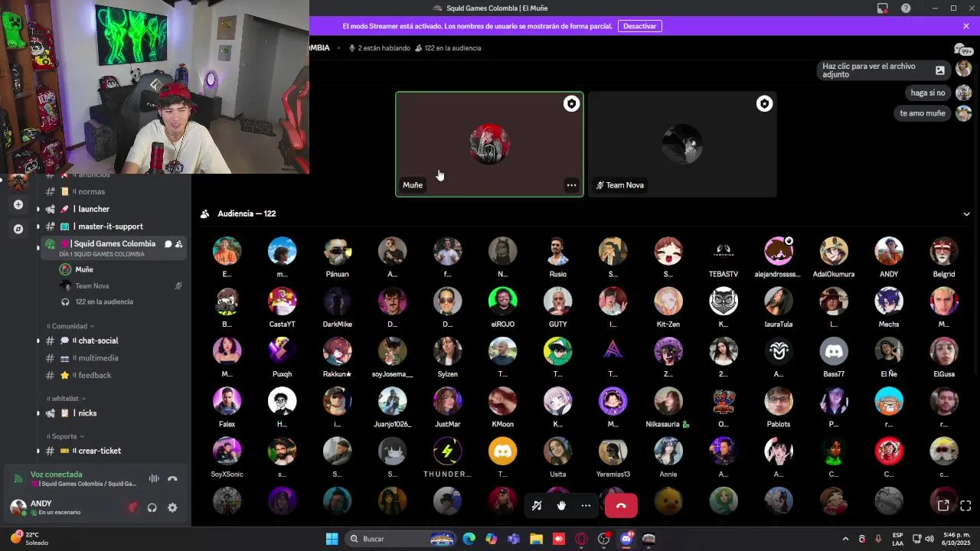Select speaker Muñe in channel list
Image resolution: width=980 pixels, height=551 pixels.
tap(84, 269)
